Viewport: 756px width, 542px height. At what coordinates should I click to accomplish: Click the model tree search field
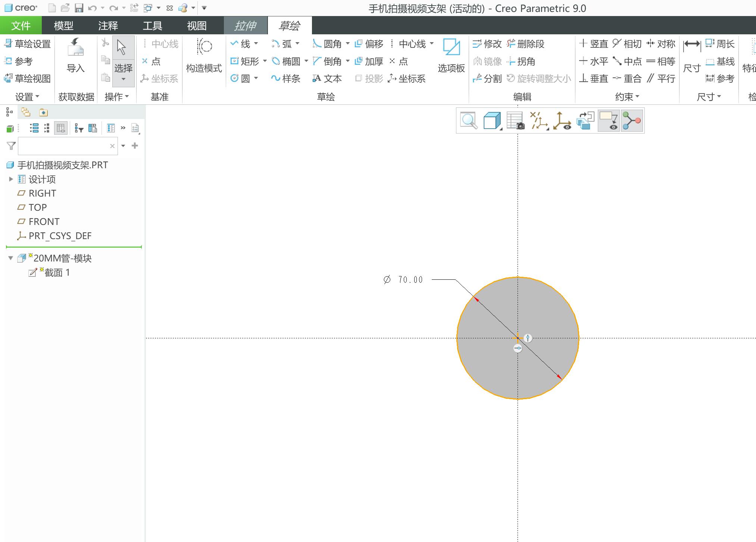pyautogui.click(x=64, y=146)
